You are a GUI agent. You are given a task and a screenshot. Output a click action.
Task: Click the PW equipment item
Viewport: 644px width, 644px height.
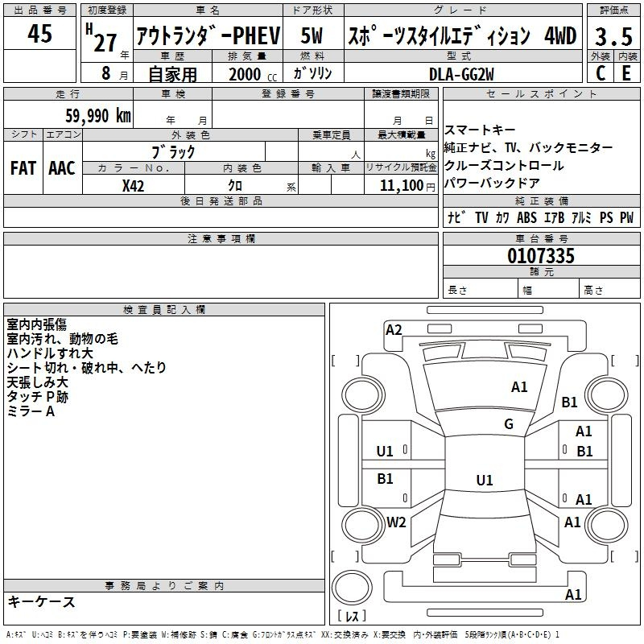(x=626, y=217)
